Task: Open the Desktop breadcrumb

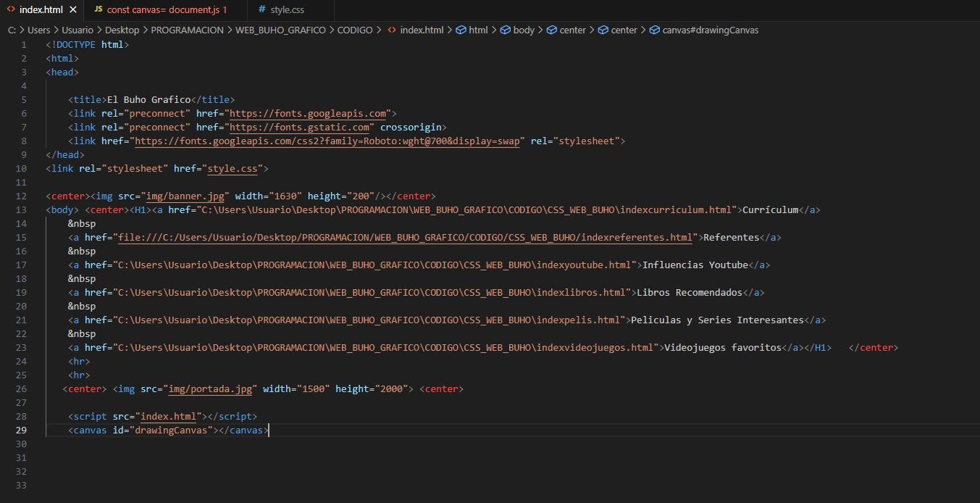Action: (x=122, y=30)
